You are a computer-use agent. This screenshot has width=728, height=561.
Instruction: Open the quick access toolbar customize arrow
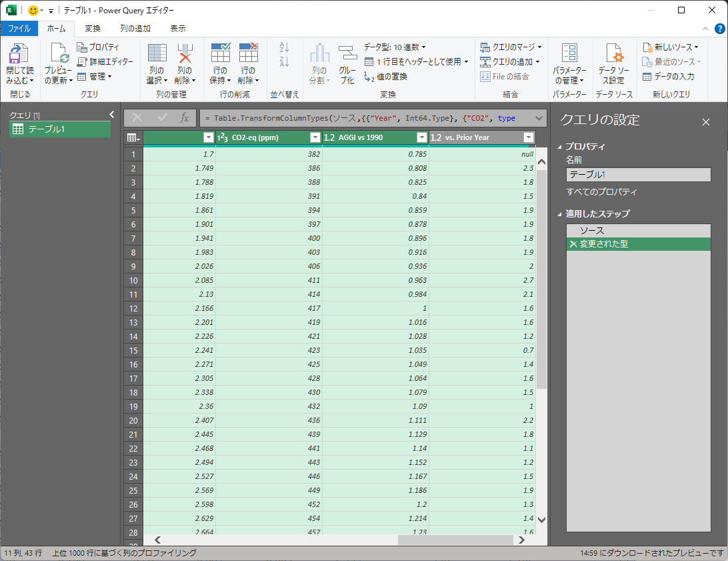click(x=51, y=11)
